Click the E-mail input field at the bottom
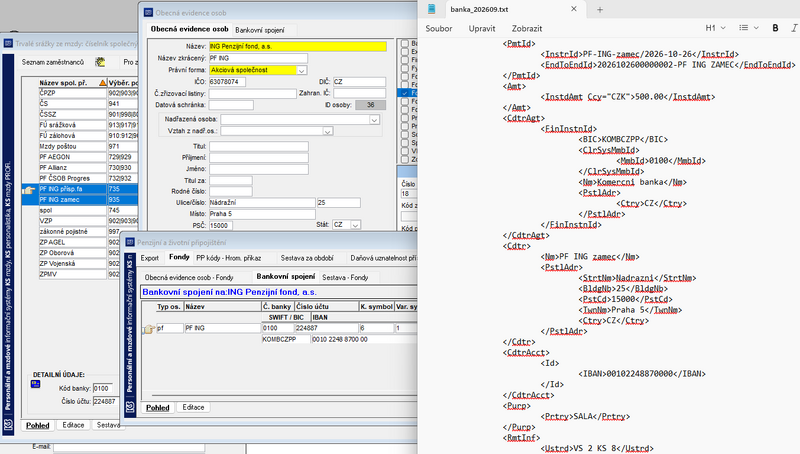 129,447
